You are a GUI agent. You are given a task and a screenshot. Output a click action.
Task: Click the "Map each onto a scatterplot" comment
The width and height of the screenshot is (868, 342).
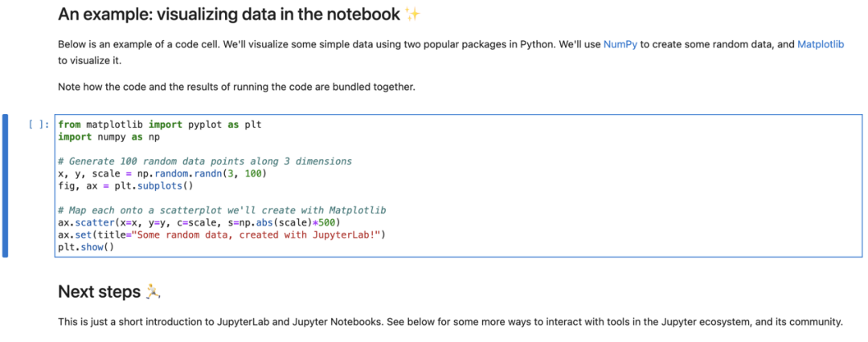pyautogui.click(x=222, y=210)
